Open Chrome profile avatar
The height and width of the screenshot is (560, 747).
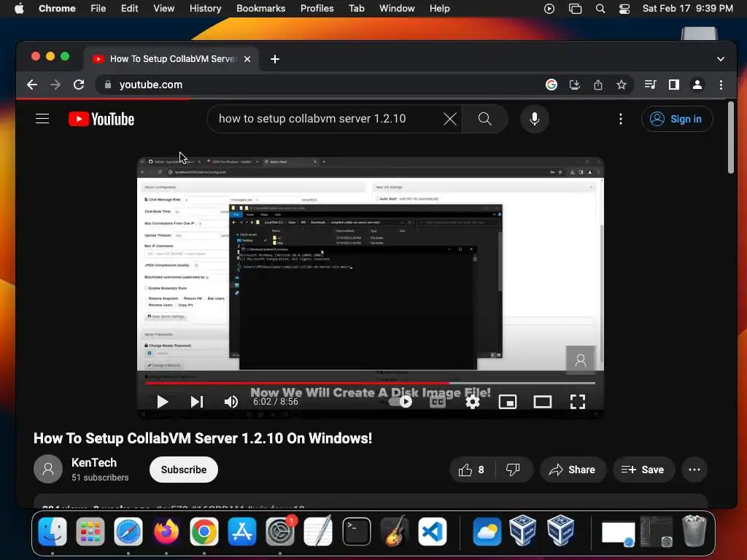(x=697, y=85)
